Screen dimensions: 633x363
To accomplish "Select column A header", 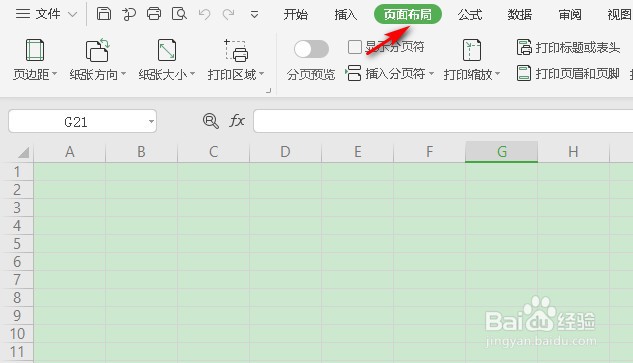I will 69,152.
